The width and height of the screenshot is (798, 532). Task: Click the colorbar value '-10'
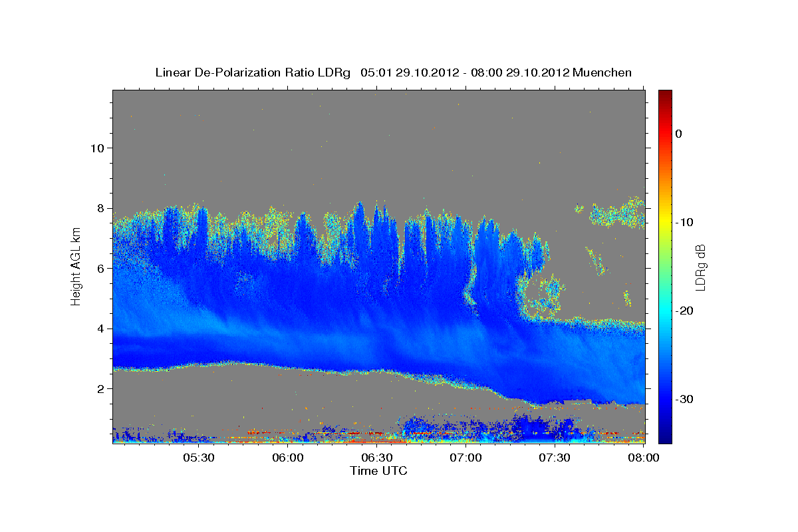pyautogui.click(x=684, y=222)
